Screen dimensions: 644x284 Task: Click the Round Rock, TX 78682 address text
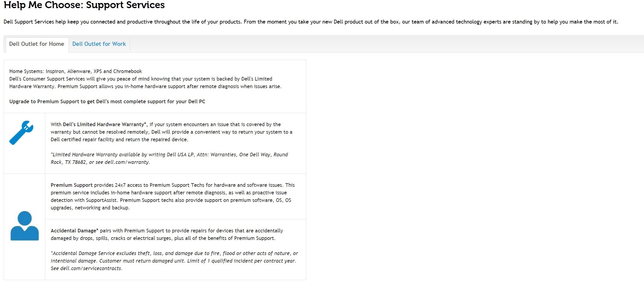[69, 162]
